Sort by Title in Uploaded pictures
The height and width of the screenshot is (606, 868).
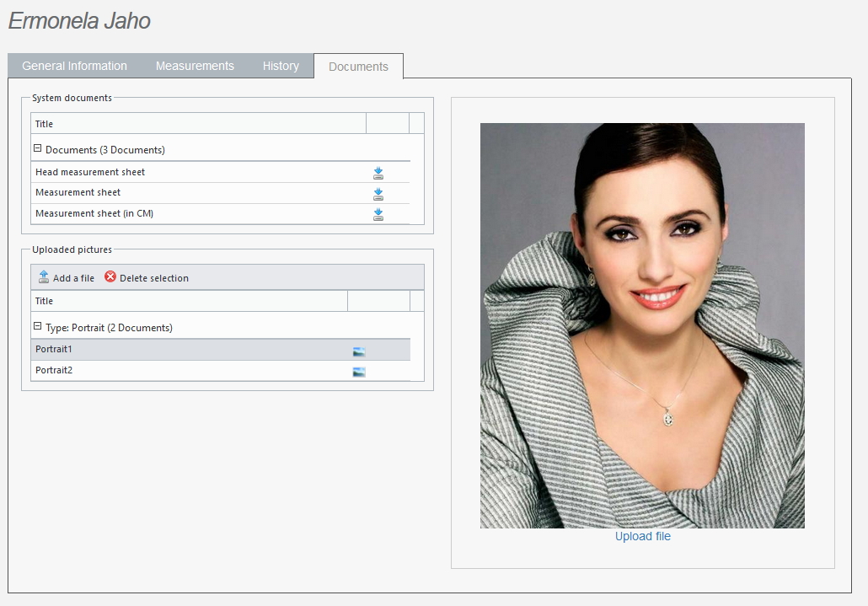coord(190,301)
